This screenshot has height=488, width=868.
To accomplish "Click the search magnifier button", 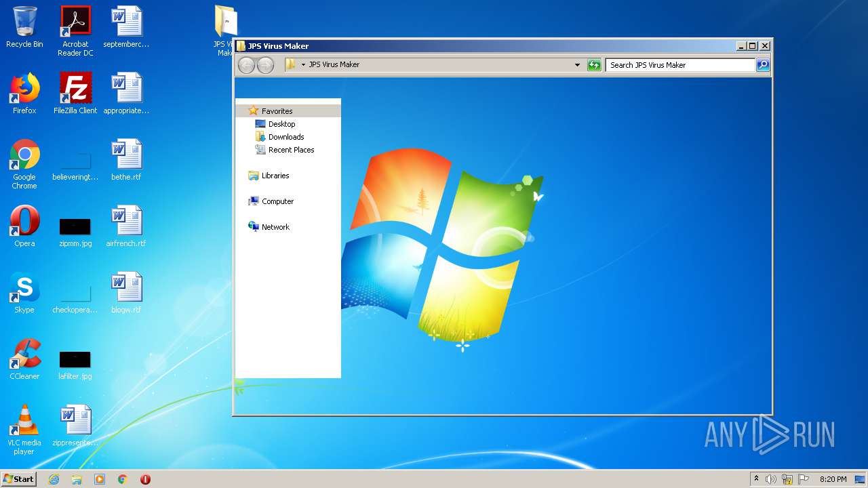I will [x=763, y=65].
